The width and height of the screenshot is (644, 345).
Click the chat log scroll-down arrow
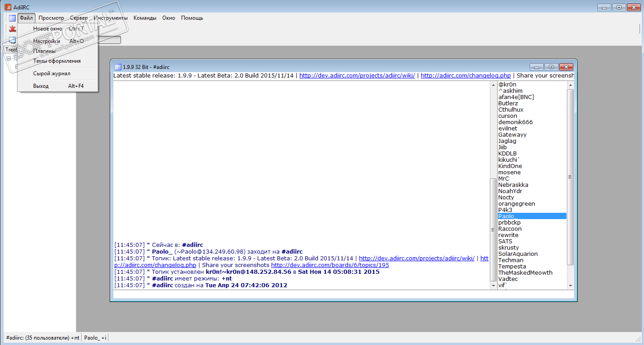494,285
